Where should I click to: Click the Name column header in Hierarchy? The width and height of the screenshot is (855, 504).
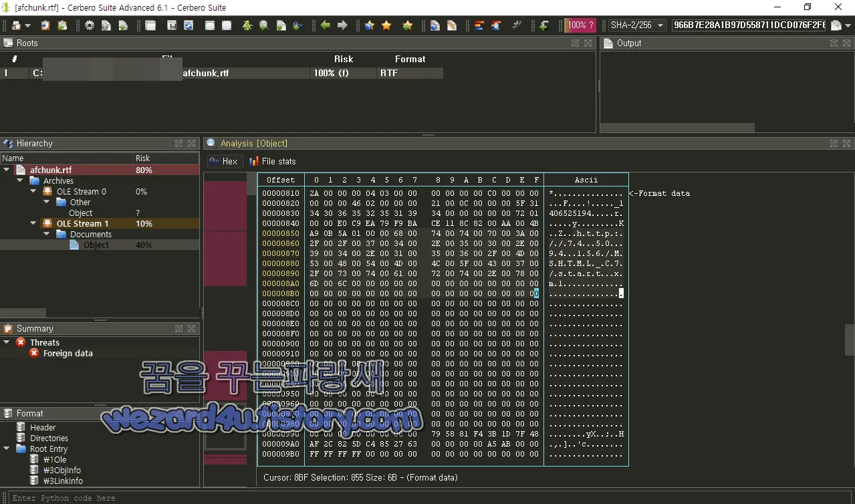[66, 158]
